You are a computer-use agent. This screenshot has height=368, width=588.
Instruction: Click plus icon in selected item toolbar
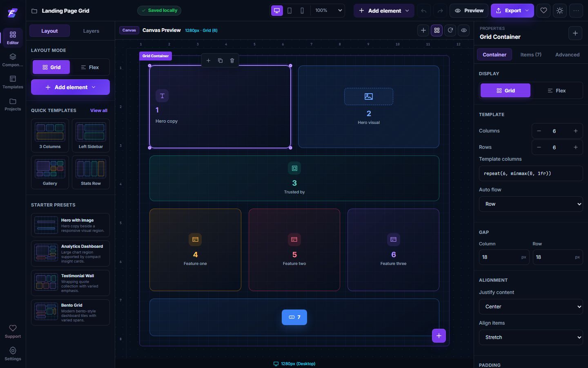208,61
